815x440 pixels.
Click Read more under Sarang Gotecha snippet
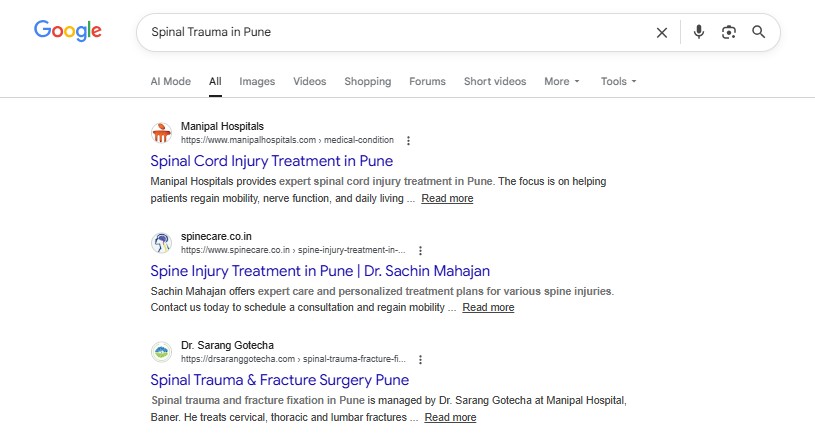(x=450, y=418)
